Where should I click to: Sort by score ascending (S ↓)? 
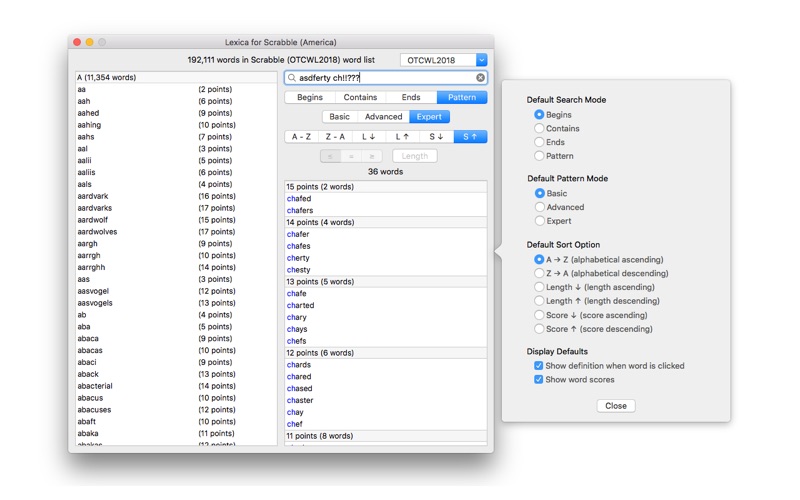pos(436,137)
